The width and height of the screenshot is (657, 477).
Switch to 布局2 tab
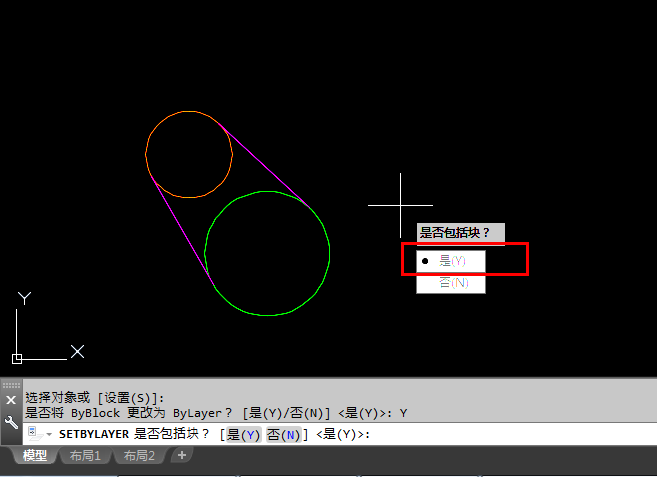[139, 455]
